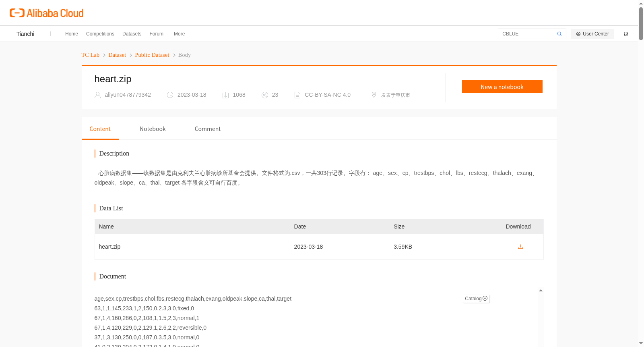Image resolution: width=644 pixels, height=347 pixels.
Task: Switch to the Notebook tab
Action: [x=153, y=129]
